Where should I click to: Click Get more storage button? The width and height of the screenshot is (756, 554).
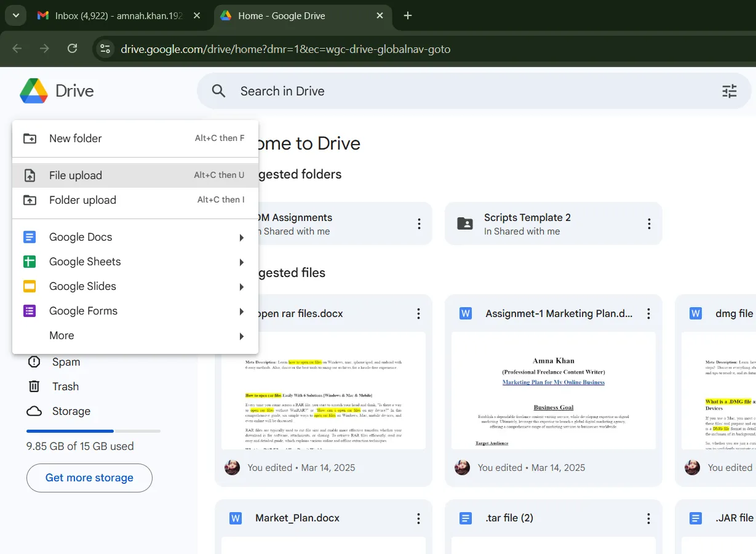click(89, 478)
